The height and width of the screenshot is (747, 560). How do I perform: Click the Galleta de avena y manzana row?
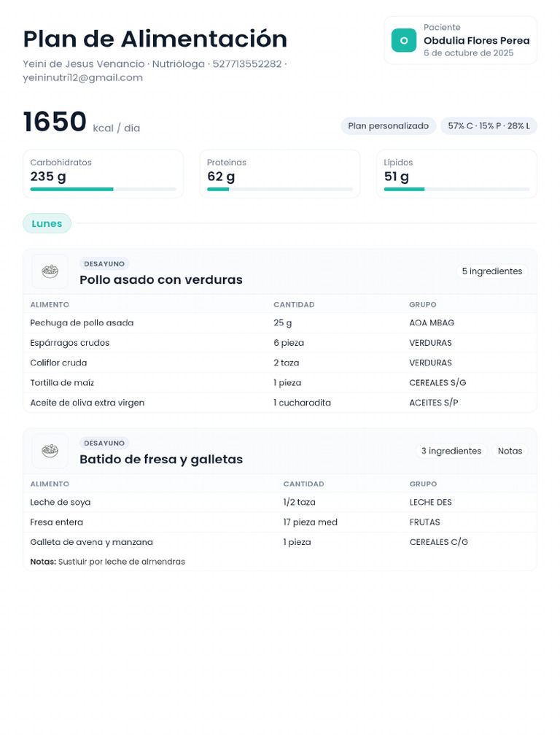(280, 542)
